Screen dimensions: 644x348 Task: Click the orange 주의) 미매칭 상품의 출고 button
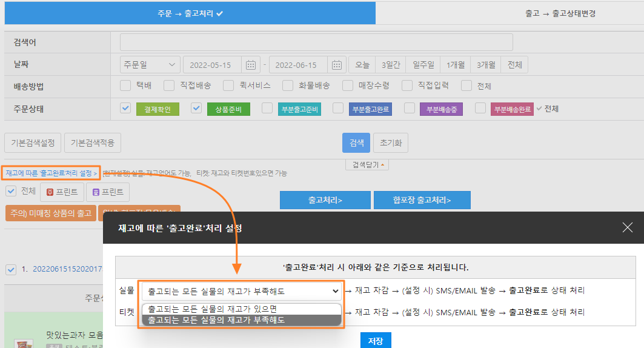click(x=51, y=213)
